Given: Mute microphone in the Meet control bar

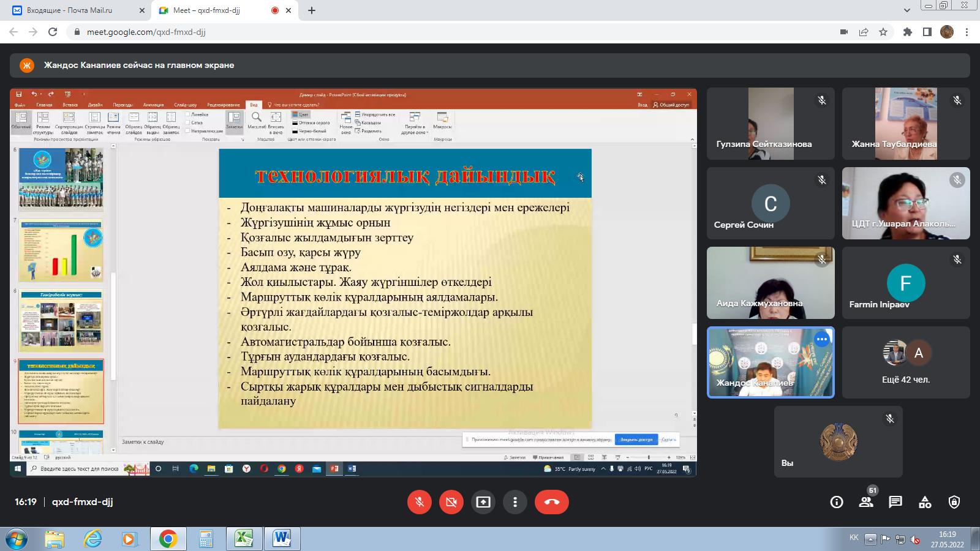Looking at the screenshot, I should coord(420,502).
